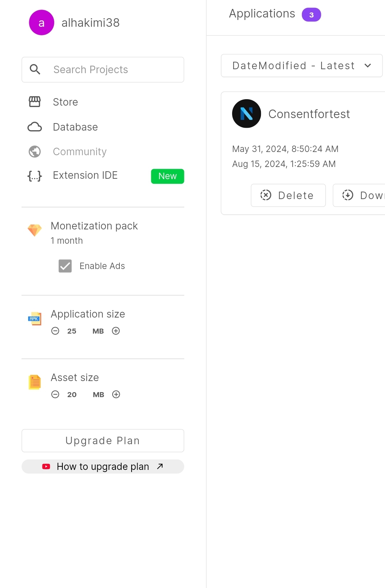Image resolution: width=385 pixels, height=588 pixels.
Task: Click the Monetization pack diamond icon
Action: [35, 230]
